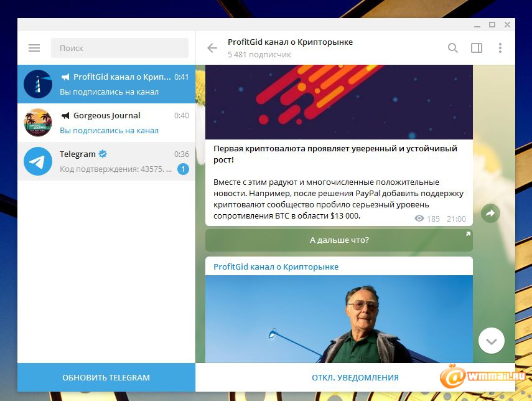Click the ОБНОВИТЬ TELEGRAM update button

(106, 377)
